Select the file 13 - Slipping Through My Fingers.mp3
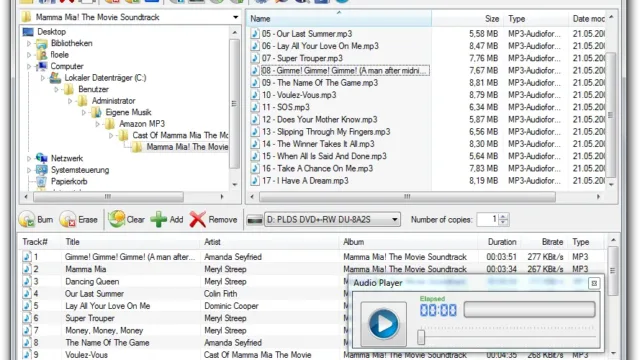The width and height of the screenshot is (640, 360). click(x=326, y=132)
